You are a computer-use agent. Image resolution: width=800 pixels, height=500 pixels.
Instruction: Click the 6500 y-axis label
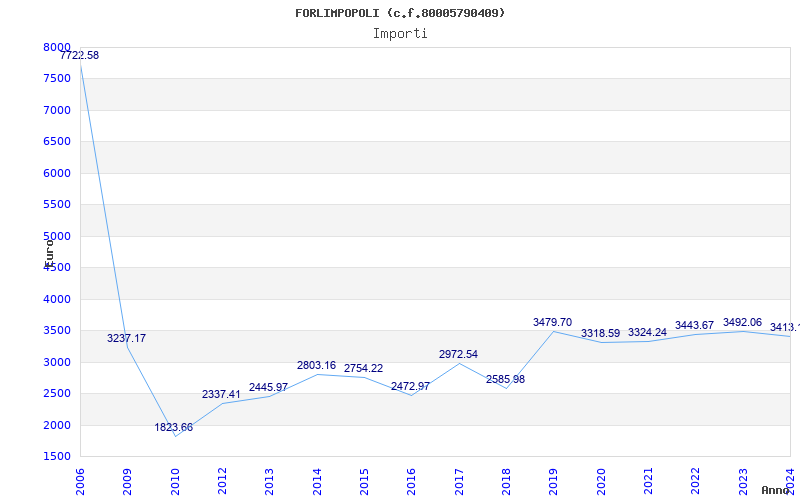coord(57,141)
